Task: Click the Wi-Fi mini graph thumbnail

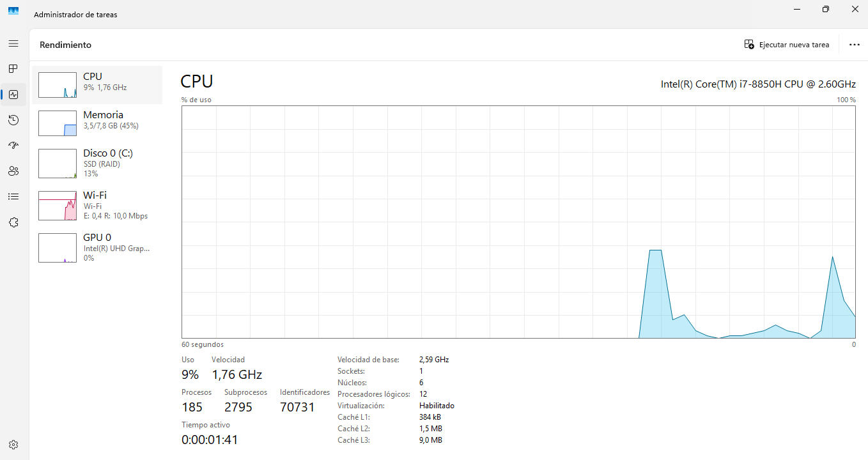Action: click(58, 205)
